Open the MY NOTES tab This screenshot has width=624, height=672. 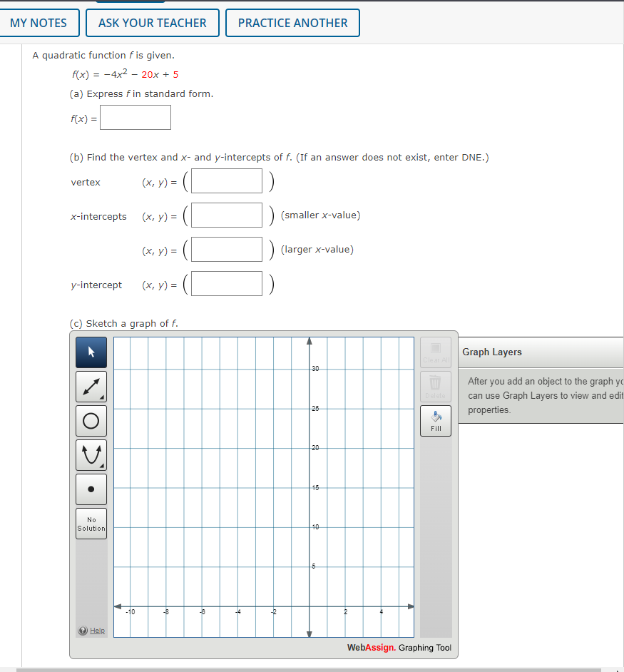tap(39, 23)
